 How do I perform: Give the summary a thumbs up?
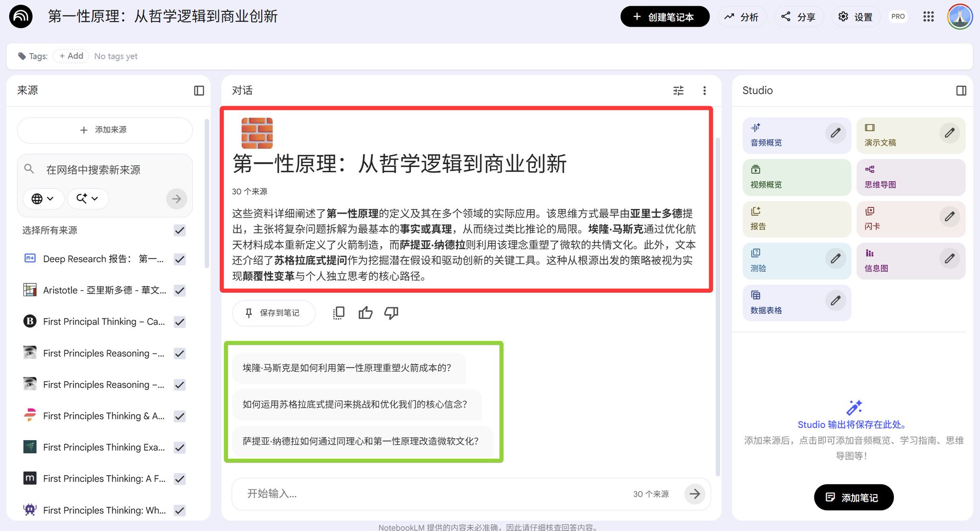tap(365, 313)
